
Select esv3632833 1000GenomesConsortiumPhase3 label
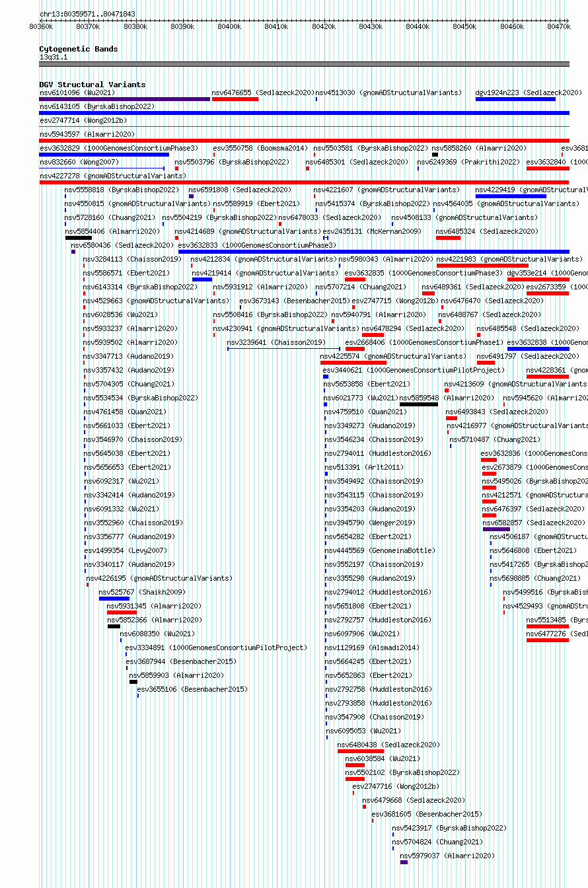click(x=257, y=245)
